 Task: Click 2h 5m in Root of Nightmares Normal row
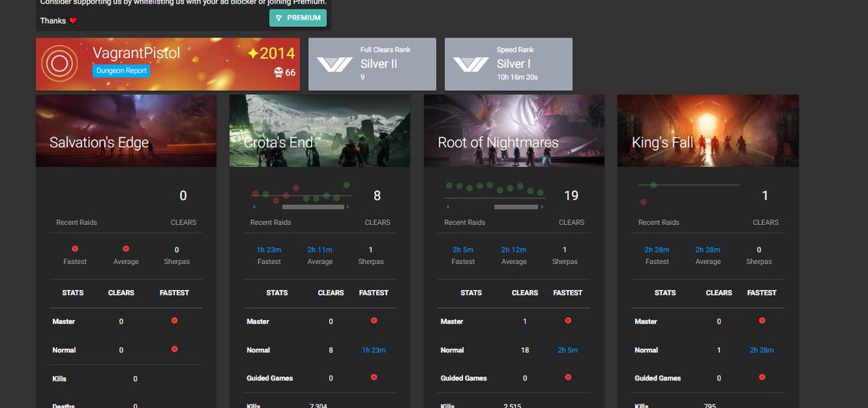pyautogui.click(x=568, y=350)
